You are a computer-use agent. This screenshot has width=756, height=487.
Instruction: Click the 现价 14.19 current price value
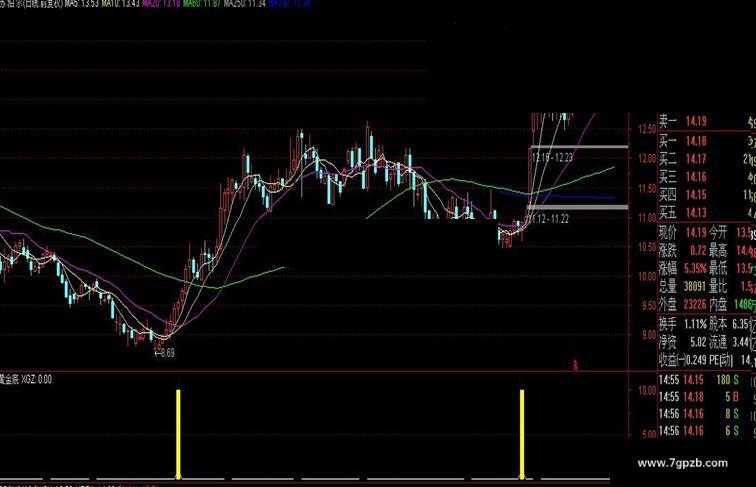click(696, 232)
